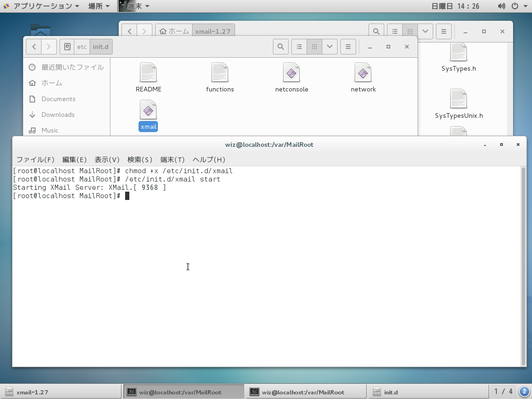Select the xmail script icon

[x=148, y=115]
